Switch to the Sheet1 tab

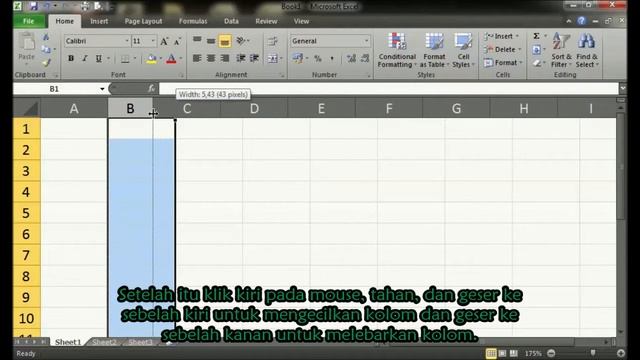pos(68,342)
